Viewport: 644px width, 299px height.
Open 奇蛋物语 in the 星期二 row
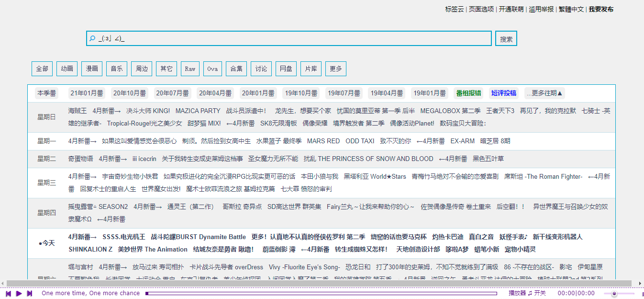tap(80, 159)
